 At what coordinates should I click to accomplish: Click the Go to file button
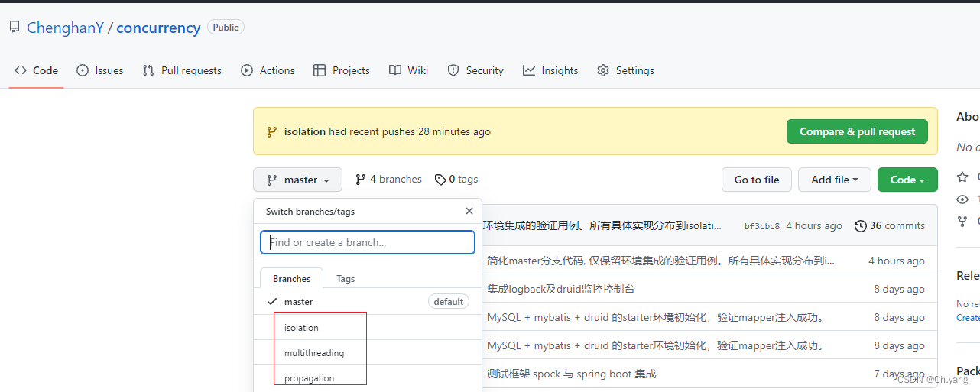(x=757, y=180)
